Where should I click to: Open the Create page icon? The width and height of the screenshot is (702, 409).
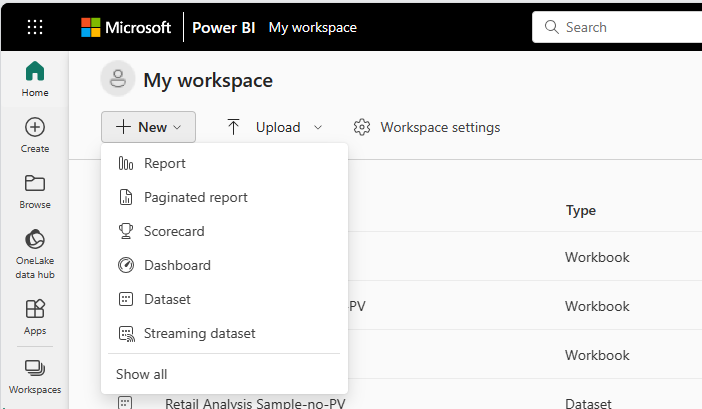tap(35, 135)
